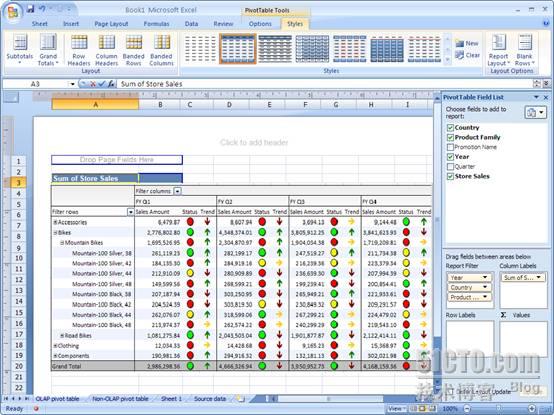The image size is (554, 415).
Task: Open the Sheet ribbon tab
Action: pyautogui.click(x=40, y=24)
